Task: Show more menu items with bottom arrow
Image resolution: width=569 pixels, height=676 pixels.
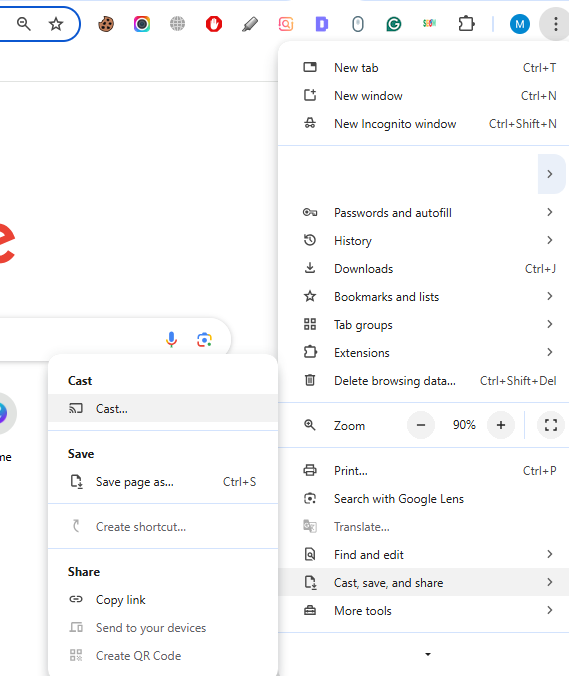Action: [428, 654]
